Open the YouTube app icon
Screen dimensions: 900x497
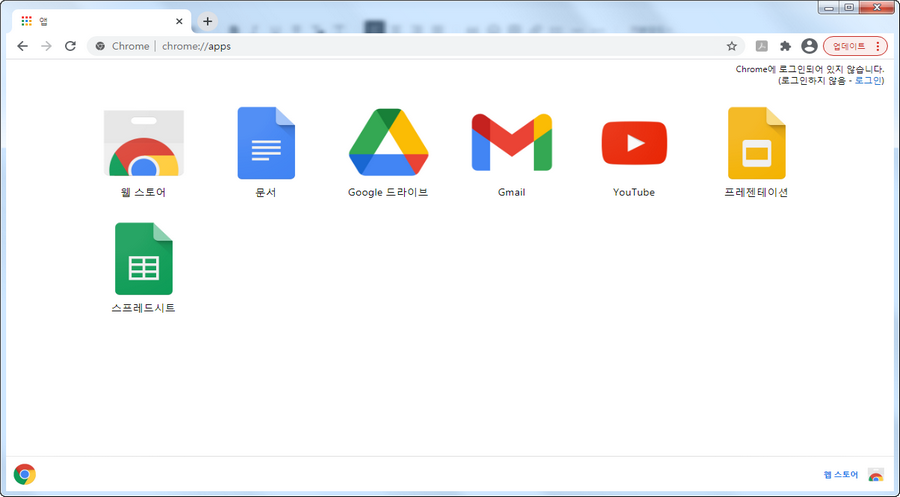point(634,143)
